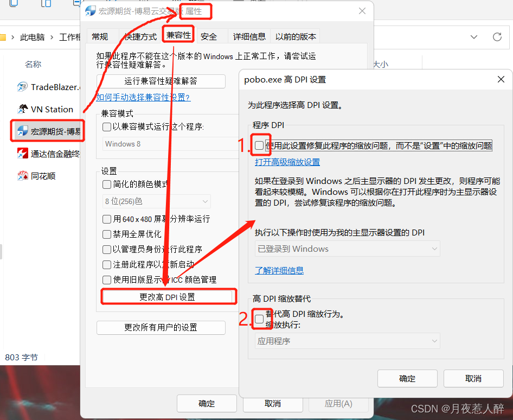Switch to the 安全 tab
The height and width of the screenshot is (420, 513).
click(x=209, y=37)
